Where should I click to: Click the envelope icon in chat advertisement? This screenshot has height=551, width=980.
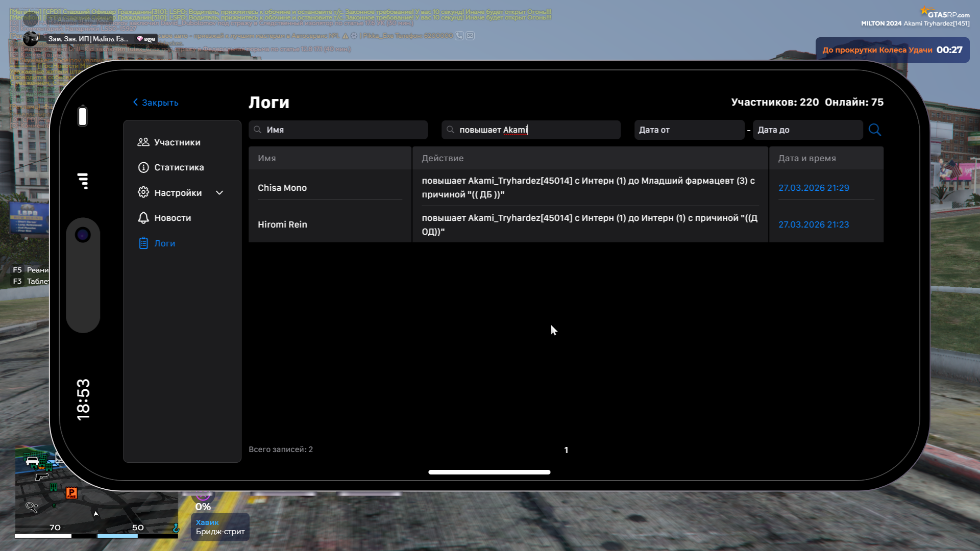pos(470,36)
